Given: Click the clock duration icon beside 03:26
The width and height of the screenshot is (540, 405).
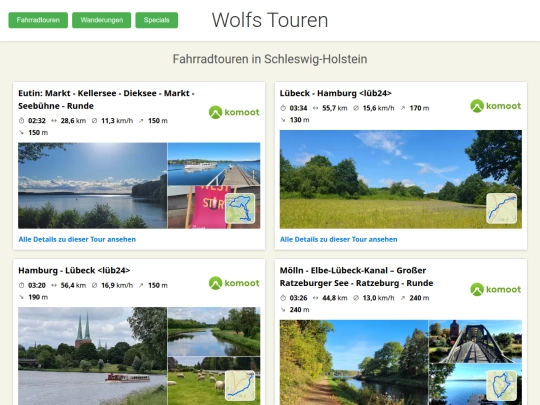Looking at the screenshot, I should (x=283, y=298).
